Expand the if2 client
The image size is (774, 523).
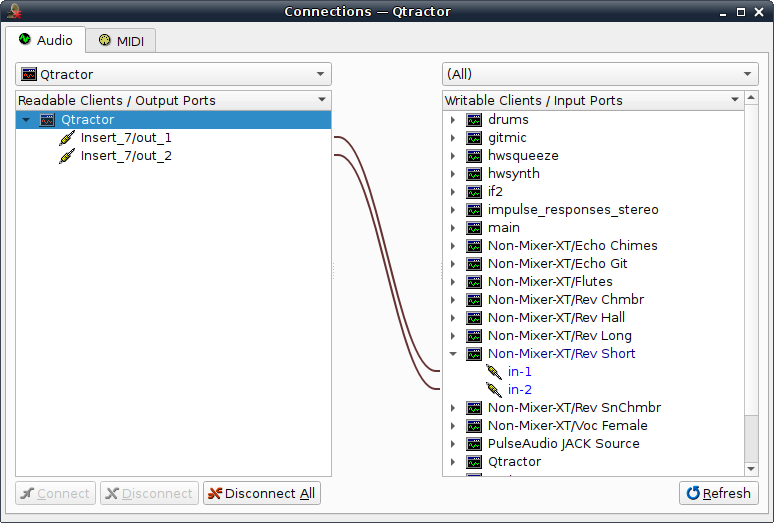(453, 191)
